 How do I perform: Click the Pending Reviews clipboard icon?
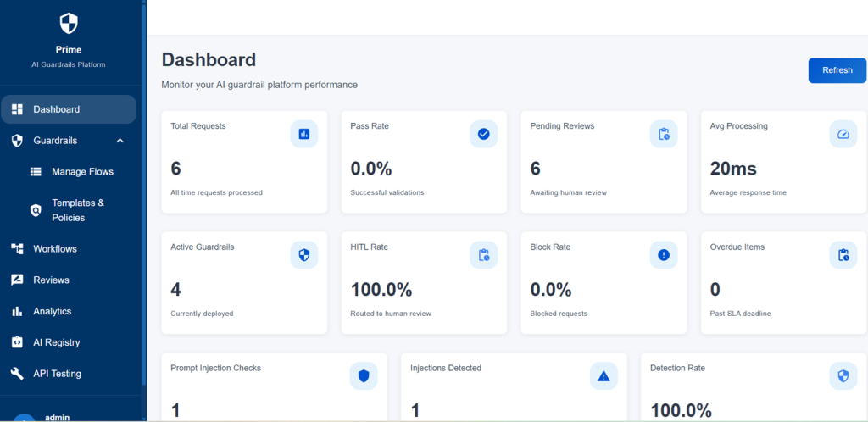(664, 134)
